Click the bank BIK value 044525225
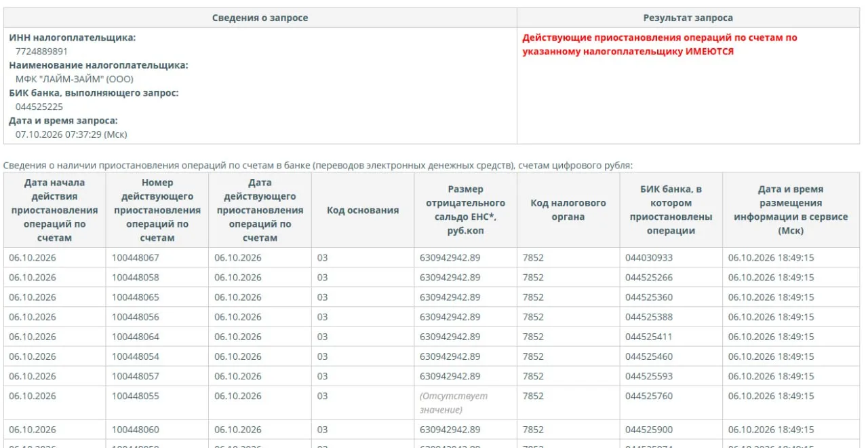 (x=39, y=107)
